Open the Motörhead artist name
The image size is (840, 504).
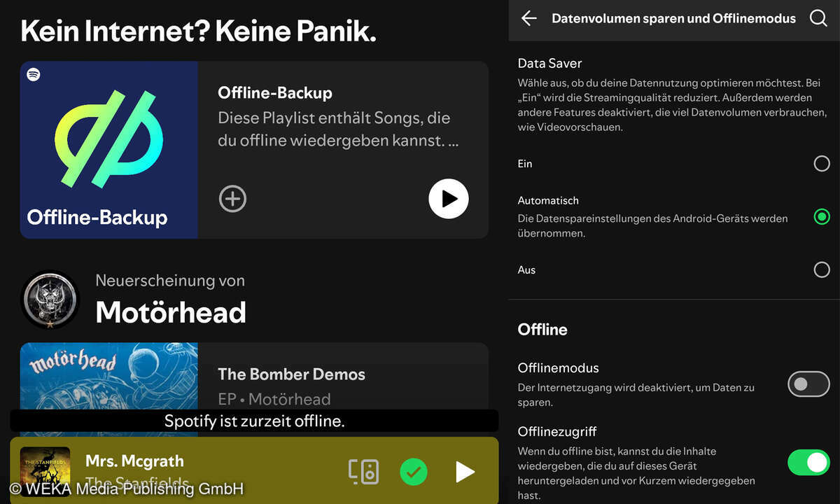point(171,313)
